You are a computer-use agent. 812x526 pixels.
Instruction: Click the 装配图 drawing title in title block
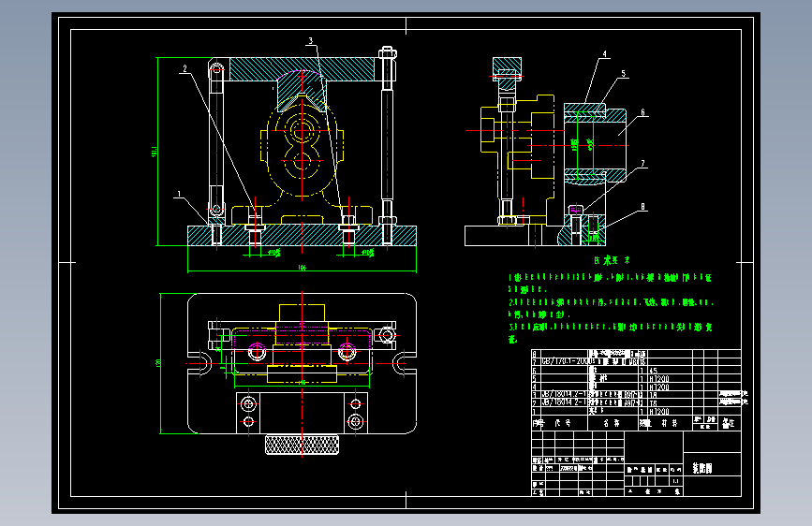click(x=702, y=468)
